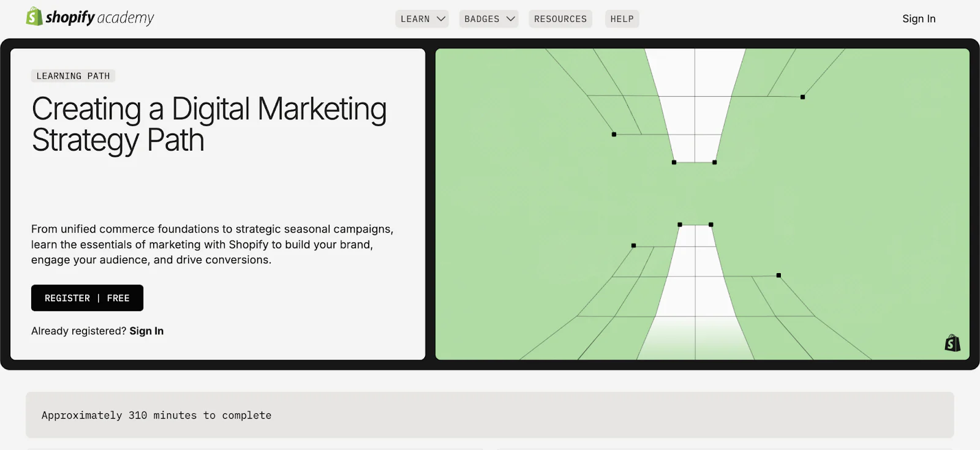Click Sign In beside Already registered
The height and width of the screenshot is (450, 980).
(x=146, y=331)
